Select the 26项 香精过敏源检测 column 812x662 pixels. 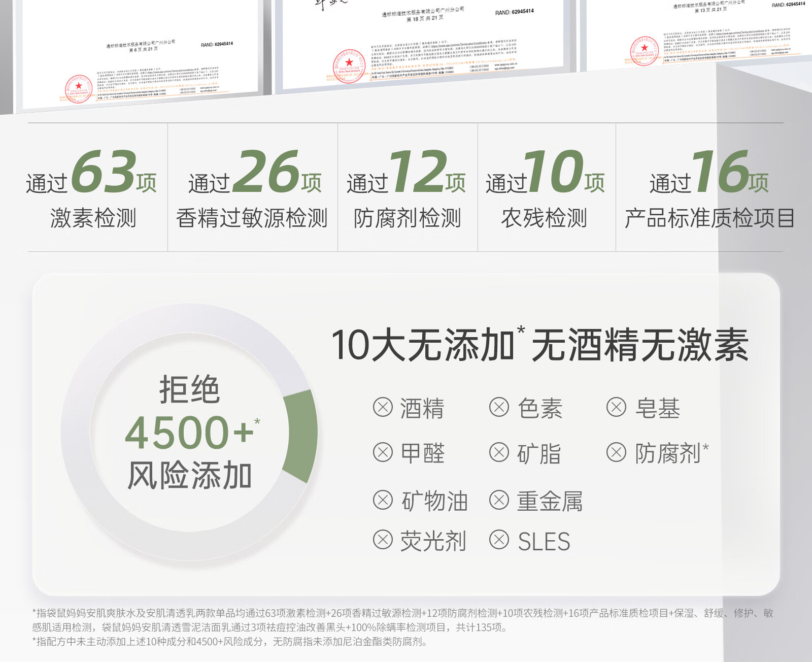(252, 188)
